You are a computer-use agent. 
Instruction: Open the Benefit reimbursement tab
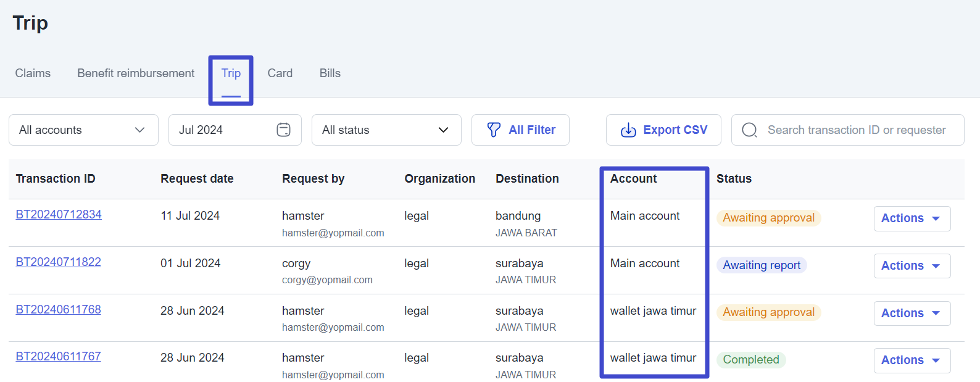tap(136, 73)
